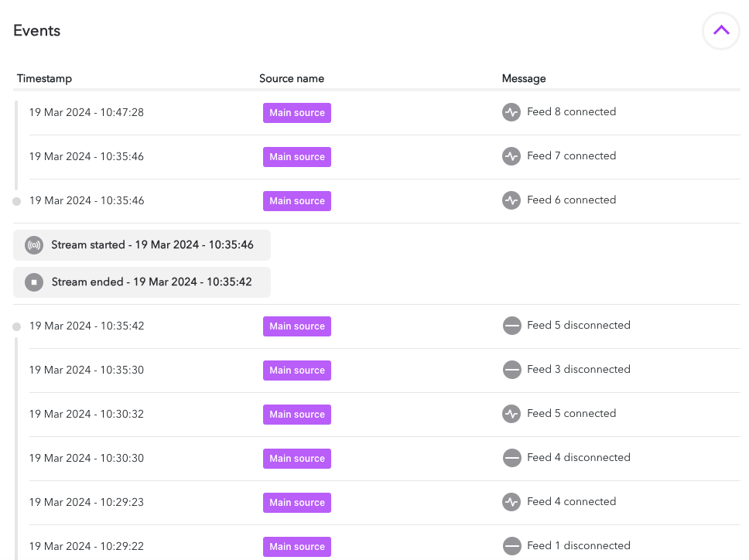Click the timeline dot beside 10:35:42 Feed 5
The width and height of the screenshot is (749, 560).
(x=17, y=326)
